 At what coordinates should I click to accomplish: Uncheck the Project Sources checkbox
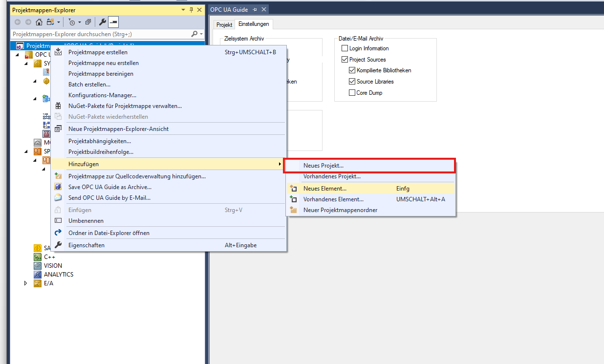345,60
